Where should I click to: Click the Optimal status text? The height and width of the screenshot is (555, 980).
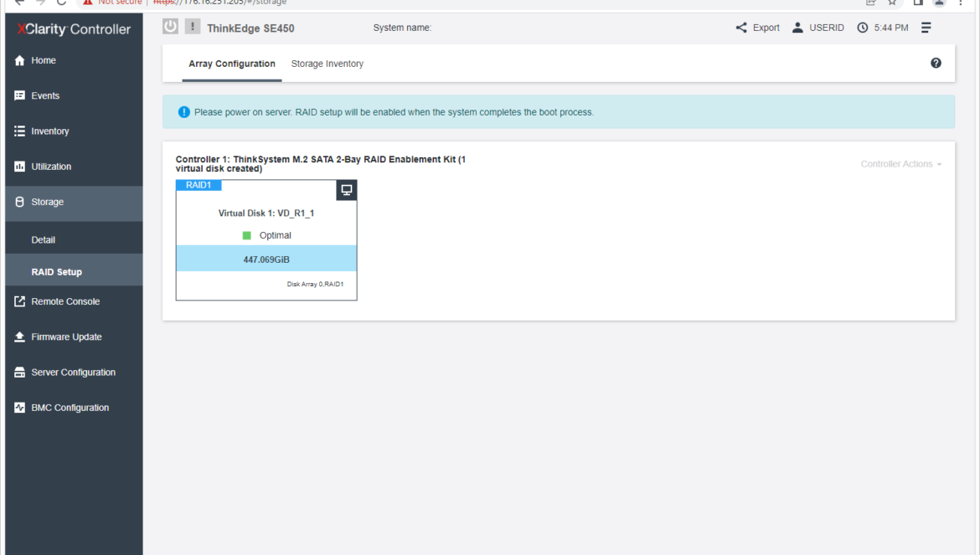(275, 235)
